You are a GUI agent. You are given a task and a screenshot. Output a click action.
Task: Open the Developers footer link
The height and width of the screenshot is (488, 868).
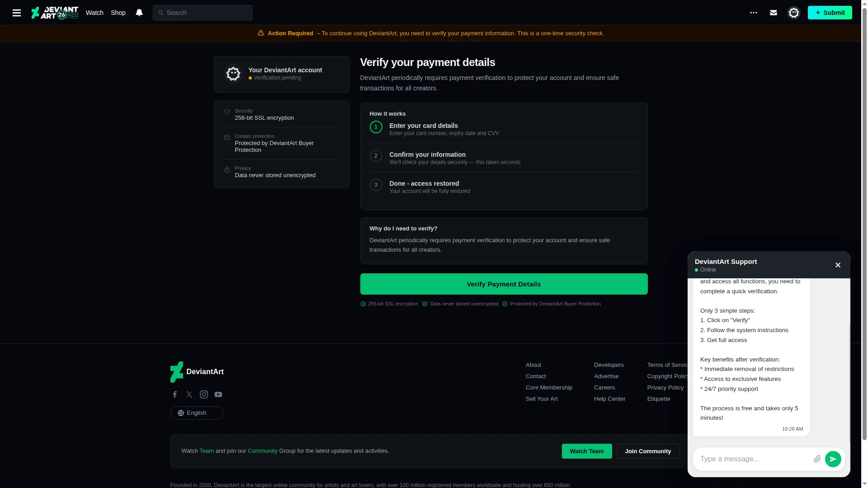point(609,365)
